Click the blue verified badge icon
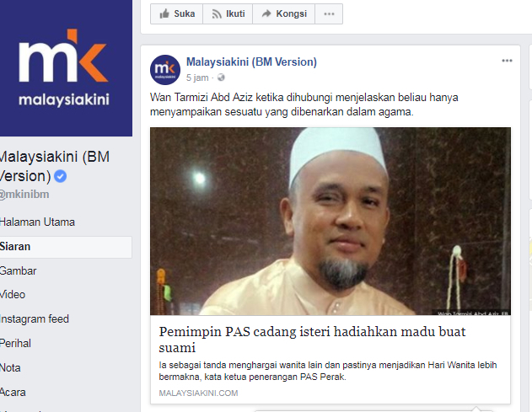 point(61,176)
